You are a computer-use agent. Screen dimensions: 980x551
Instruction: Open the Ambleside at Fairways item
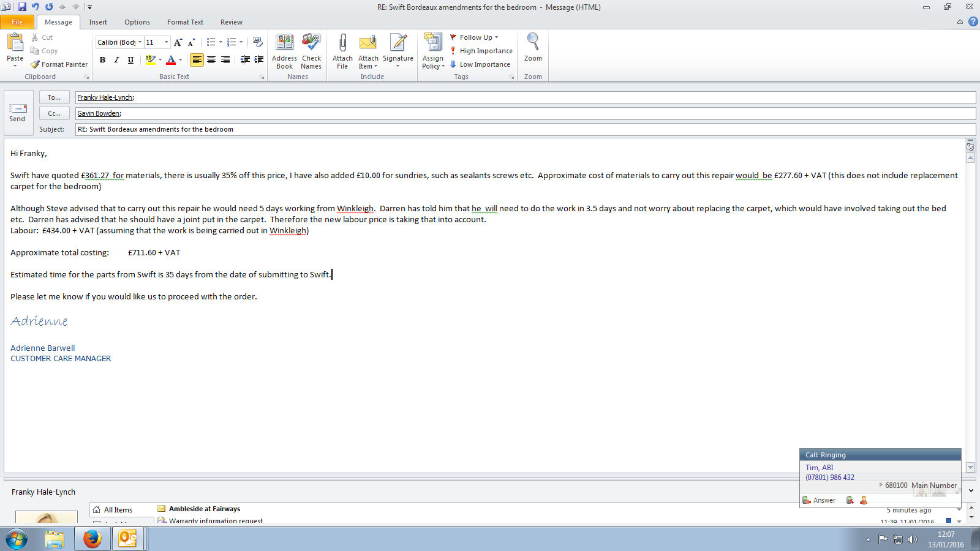(205, 509)
